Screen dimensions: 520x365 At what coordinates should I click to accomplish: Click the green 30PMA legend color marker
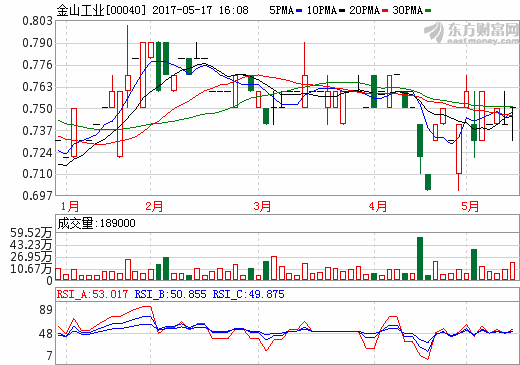[428, 11]
